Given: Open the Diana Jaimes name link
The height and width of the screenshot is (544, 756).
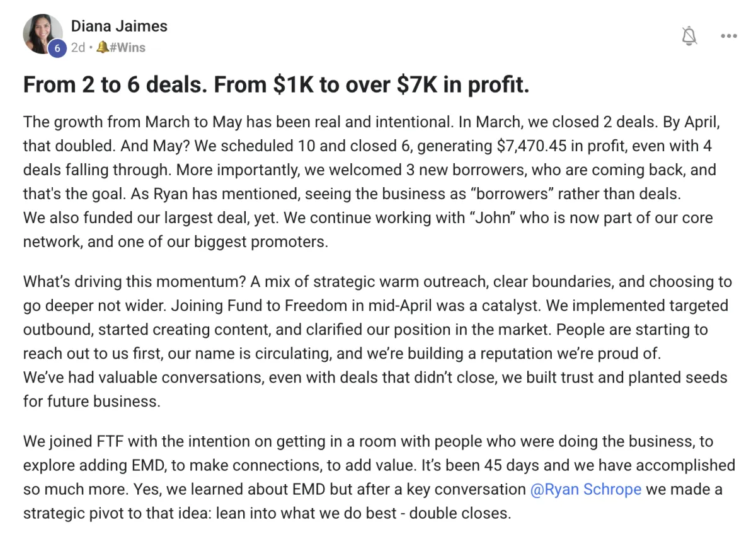Looking at the screenshot, I should [119, 26].
